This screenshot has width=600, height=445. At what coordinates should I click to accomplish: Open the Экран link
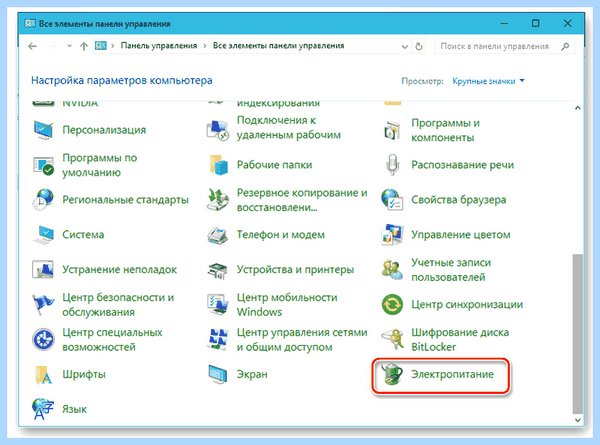[252, 374]
